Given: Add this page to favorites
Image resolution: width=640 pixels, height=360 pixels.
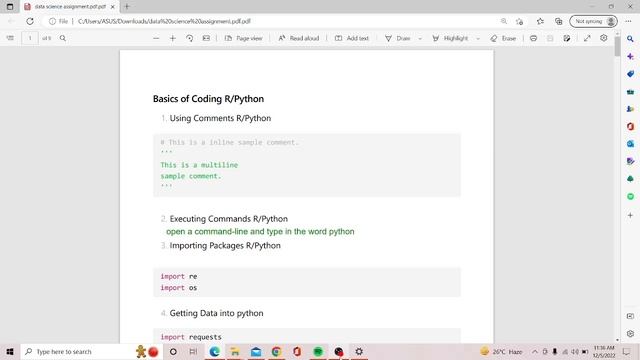Looking at the screenshot, I should tap(519, 21).
